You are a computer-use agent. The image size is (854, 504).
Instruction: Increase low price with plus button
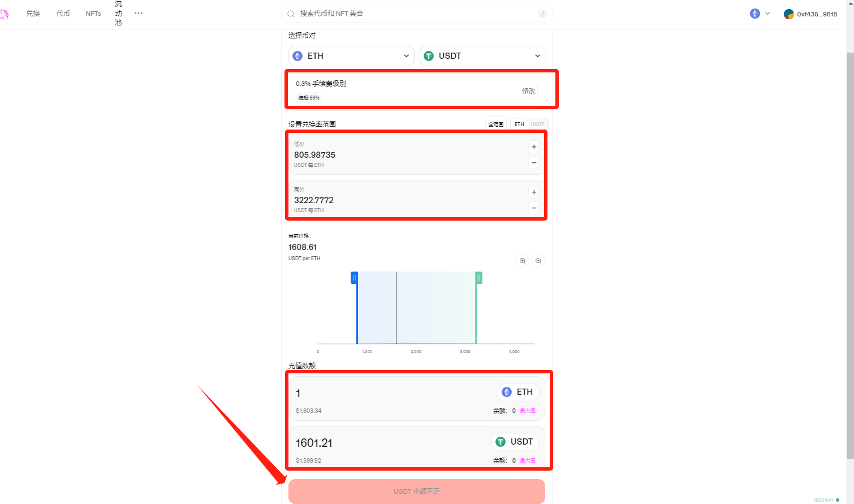[x=534, y=147]
